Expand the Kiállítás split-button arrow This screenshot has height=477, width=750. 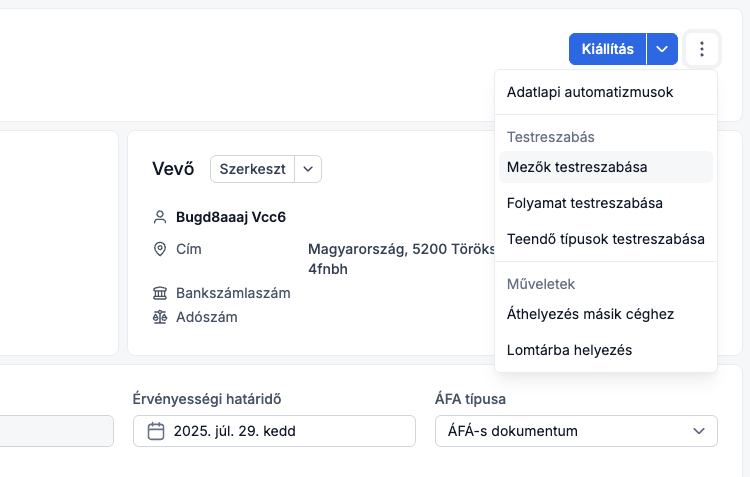click(x=662, y=49)
